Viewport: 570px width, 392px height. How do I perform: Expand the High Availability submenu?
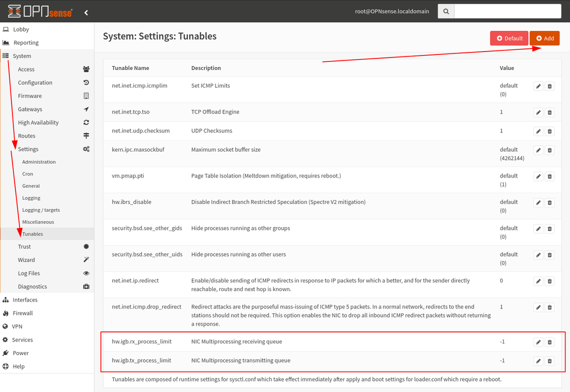[47, 122]
